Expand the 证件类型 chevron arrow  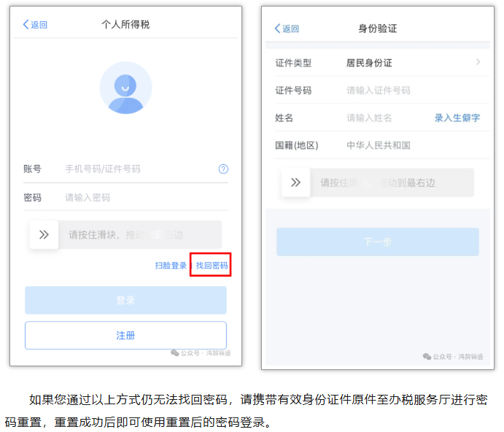[x=478, y=62]
